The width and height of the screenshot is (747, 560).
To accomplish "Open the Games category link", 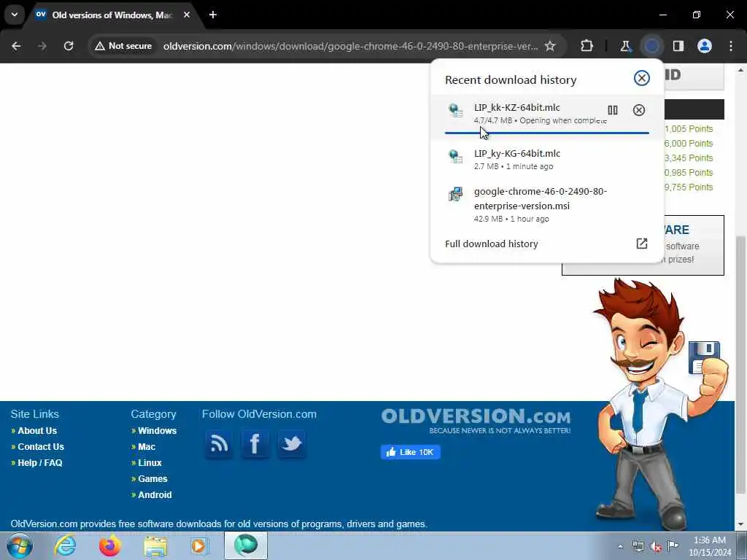I will 152,478.
